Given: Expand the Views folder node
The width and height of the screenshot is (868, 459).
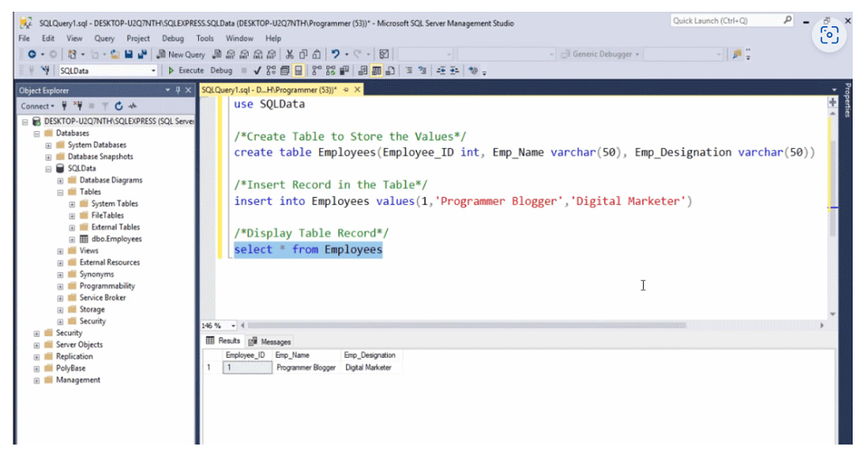Looking at the screenshot, I should pos(60,251).
